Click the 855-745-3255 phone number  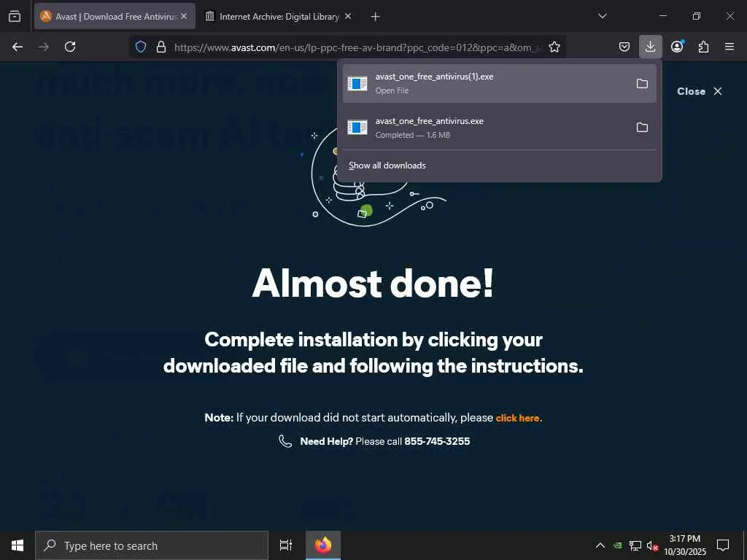[x=437, y=441]
